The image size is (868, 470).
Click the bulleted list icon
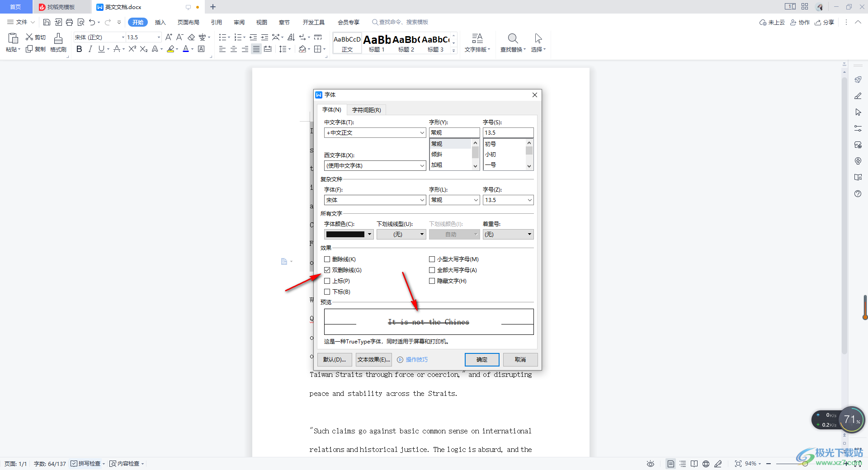(x=222, y=37)
